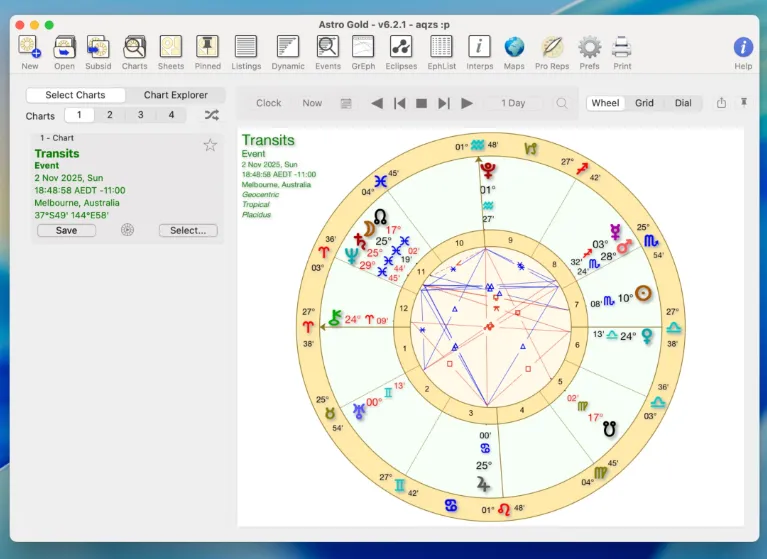Open the Maps globe icon
The image size is (767, 559).
point(514,47)
